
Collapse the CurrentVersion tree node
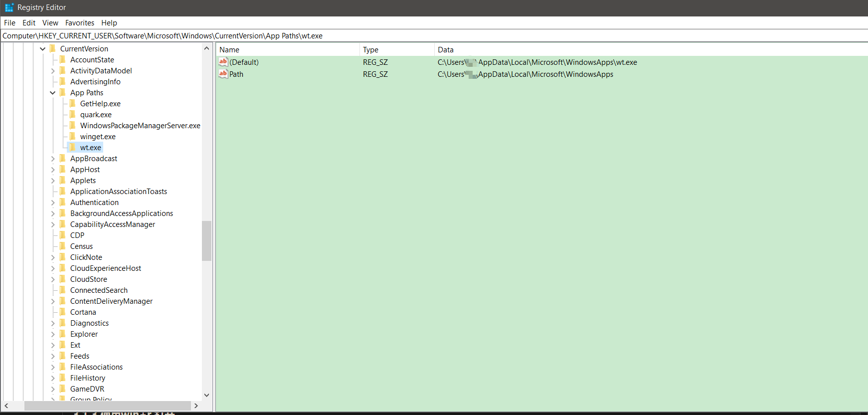(42, 49)
